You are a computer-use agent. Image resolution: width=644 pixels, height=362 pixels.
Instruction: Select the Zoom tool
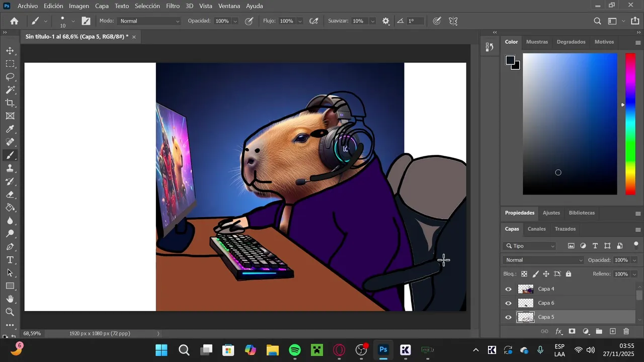click(x=10, y=312)
